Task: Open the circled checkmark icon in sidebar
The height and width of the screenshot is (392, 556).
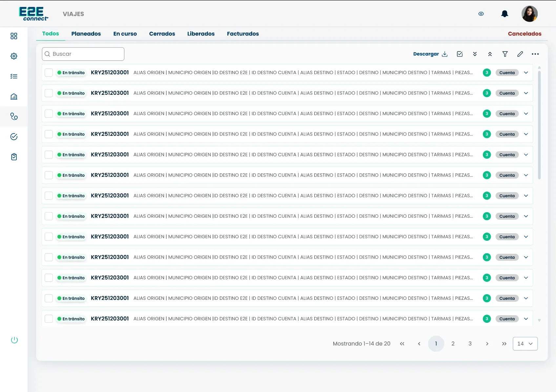Action: point(14,137)
